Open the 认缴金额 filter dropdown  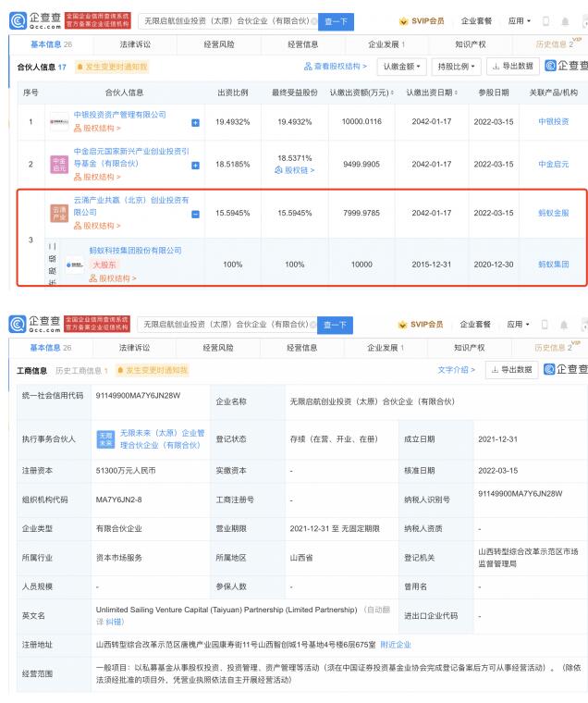click(401, 67)
